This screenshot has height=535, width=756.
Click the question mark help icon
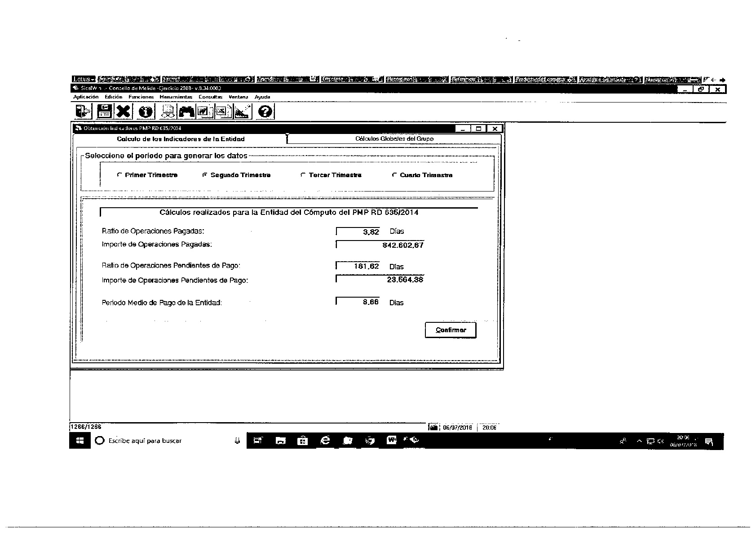coord(265,111)
